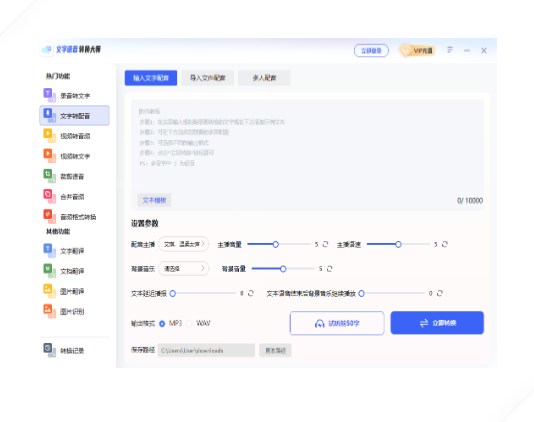Image resolution: width=534 pixels, height=422 pixels.
Task: Switch to the 多人配音 tab
Action: [x=264, y=78]
